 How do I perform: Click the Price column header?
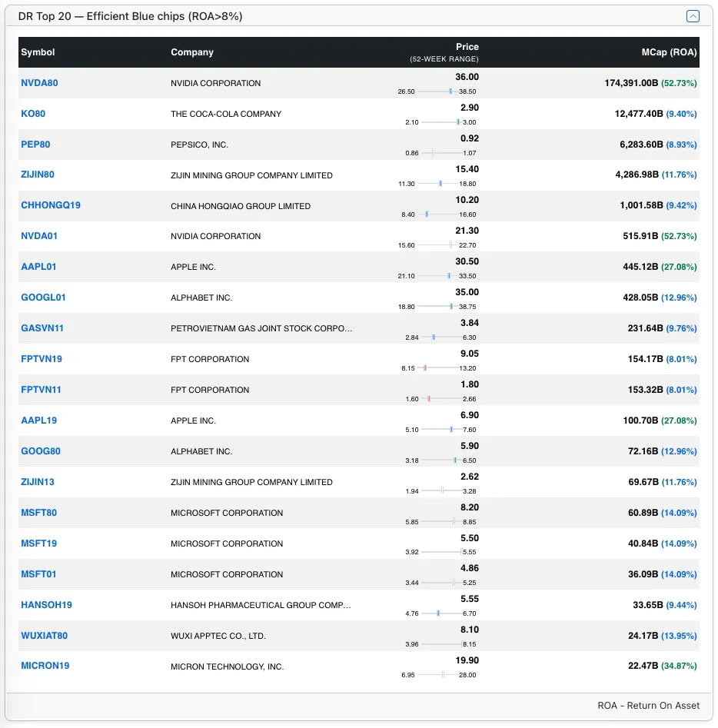[467, 47]
